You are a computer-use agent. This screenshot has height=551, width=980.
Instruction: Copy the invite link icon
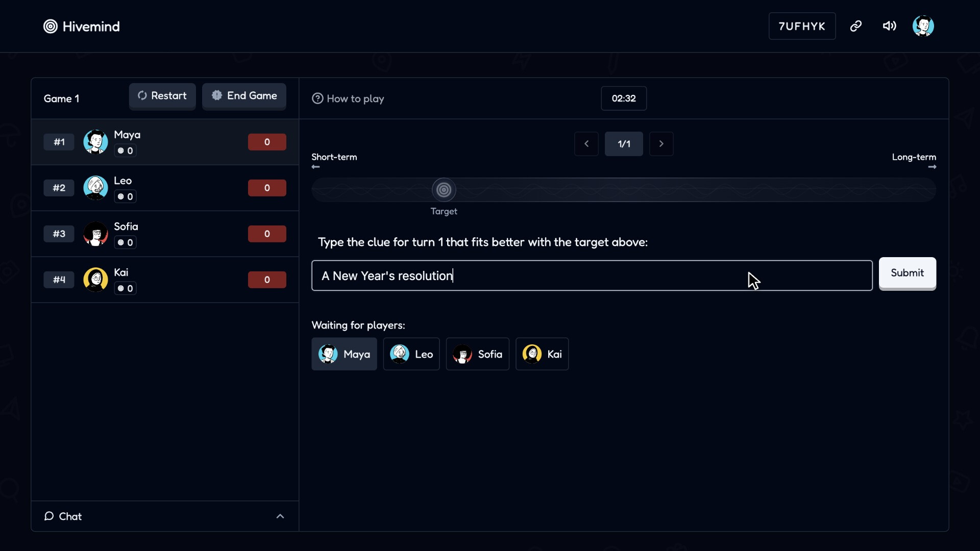pos(856,26)
